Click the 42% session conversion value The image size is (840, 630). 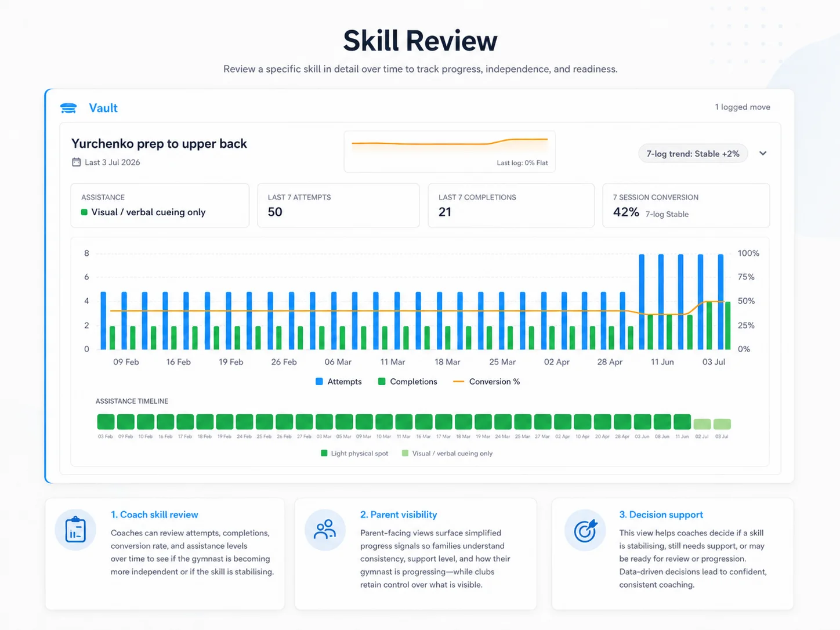click(626, 212)
